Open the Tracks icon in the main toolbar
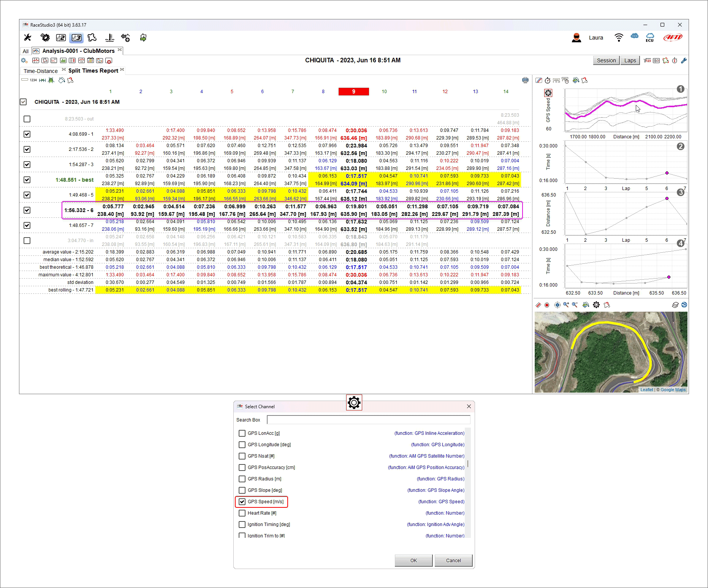Image resolution: width=708 pixels, height=588 pixels. [92, 38]
